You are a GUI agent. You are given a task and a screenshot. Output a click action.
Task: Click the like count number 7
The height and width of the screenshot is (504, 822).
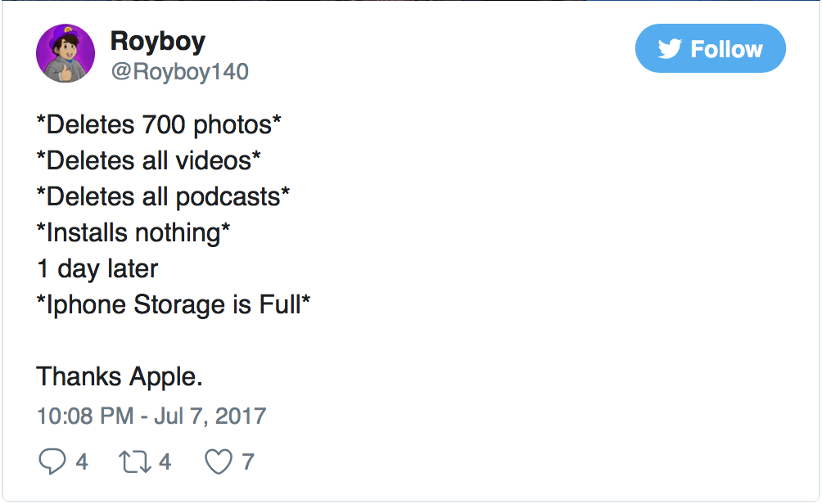247,461
